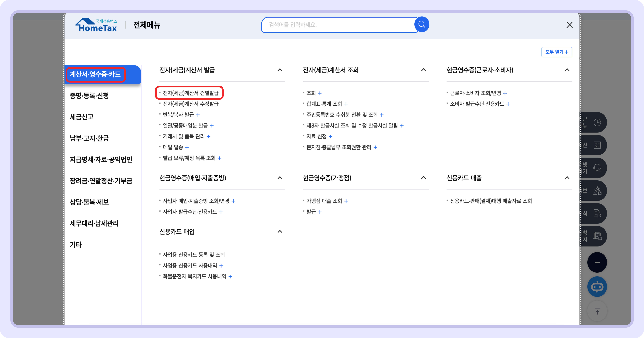644x338 pixels.
Task: Expand the 반복/복사 발급 plus toggle
Action: [x=198, y=115]
